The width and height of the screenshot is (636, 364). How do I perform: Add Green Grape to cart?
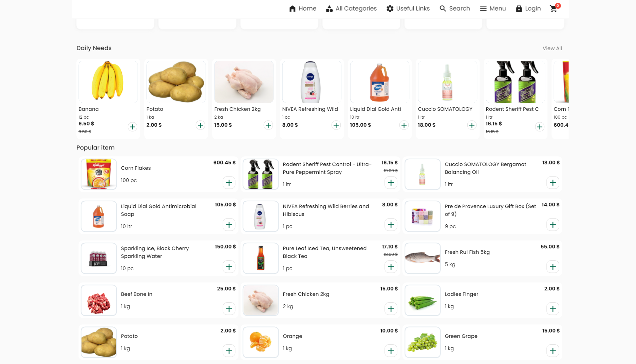coord(553,351)
